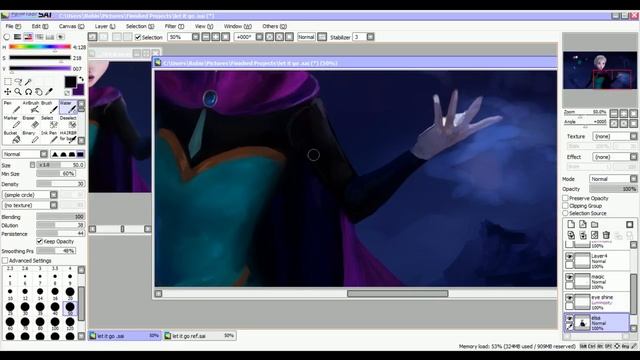Open the File menu
This screenshot has width=640, height=360.
[x=13, y=26]
